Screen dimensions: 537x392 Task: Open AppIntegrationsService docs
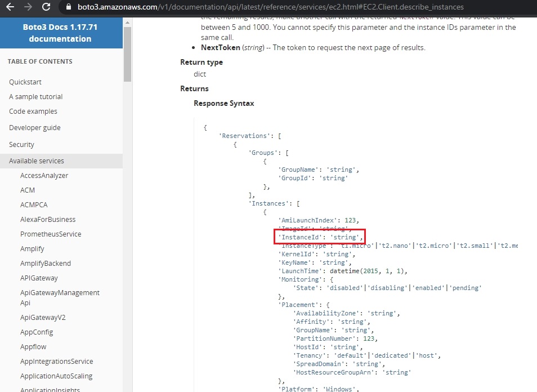pos(56,361)
